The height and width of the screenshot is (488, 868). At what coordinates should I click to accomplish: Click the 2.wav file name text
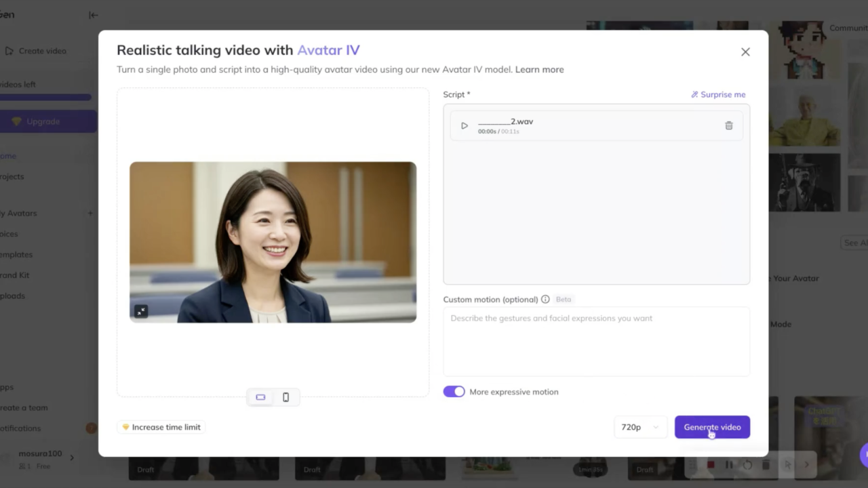point(505,121)
